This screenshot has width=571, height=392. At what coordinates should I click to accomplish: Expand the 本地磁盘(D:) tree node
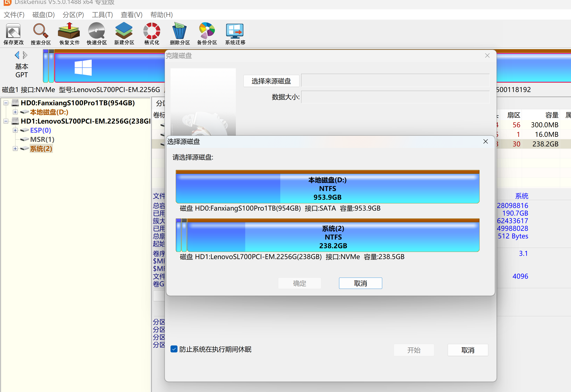[15, 112]
